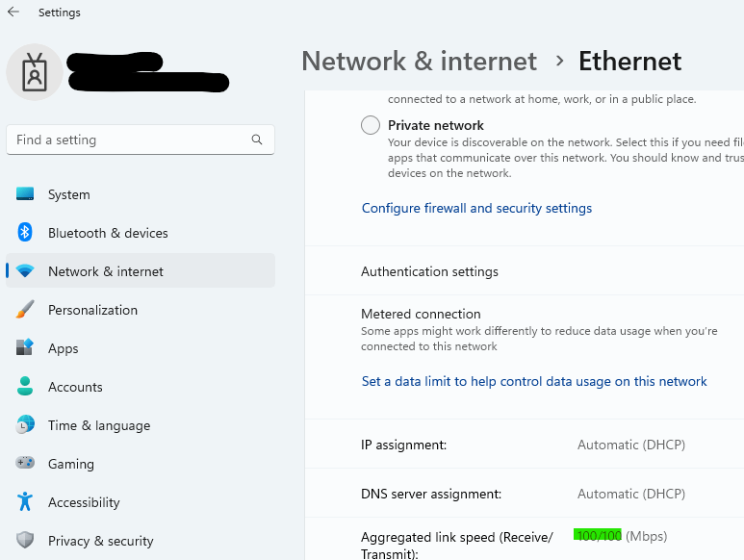Click the back arrow in Settings title bar
This screenshot has width=744, height=560.
click(x=13, y=13)
